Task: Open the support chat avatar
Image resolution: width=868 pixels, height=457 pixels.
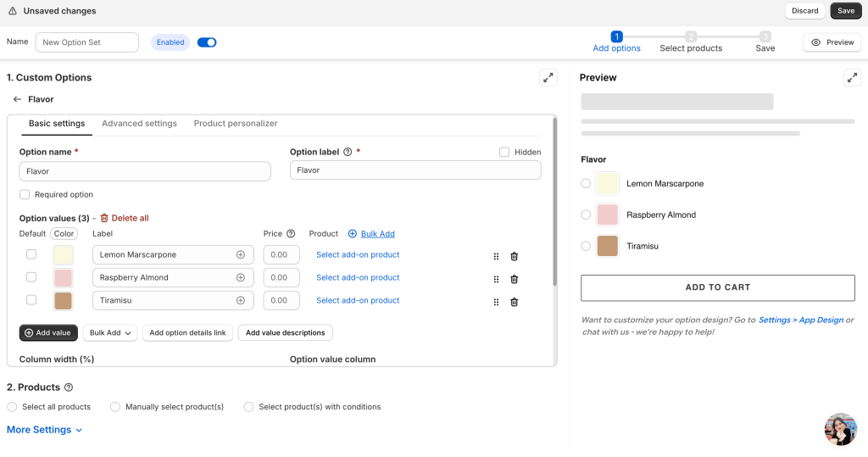Action: point(840,429)
